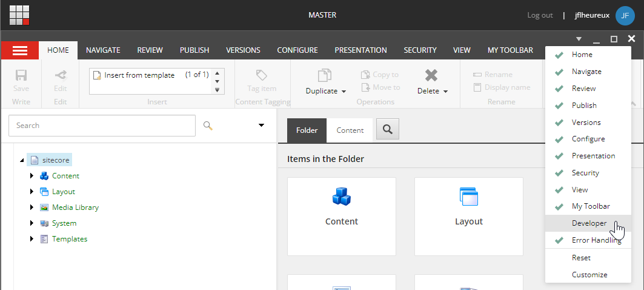
Task: Click the Save icon in Write group
Action: click(21, 75)
